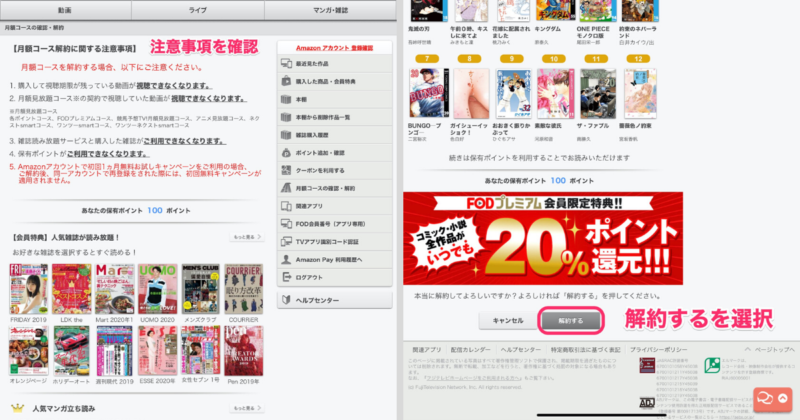The image size is (800, 420).
Task: Open the ザ・ファブル manga ranked 11
Action: 597,93
